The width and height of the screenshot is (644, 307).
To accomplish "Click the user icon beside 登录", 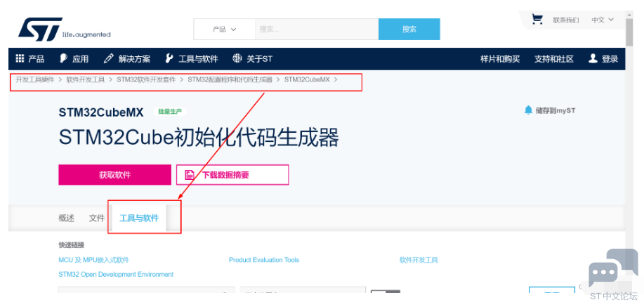I will tap(593, 58).
